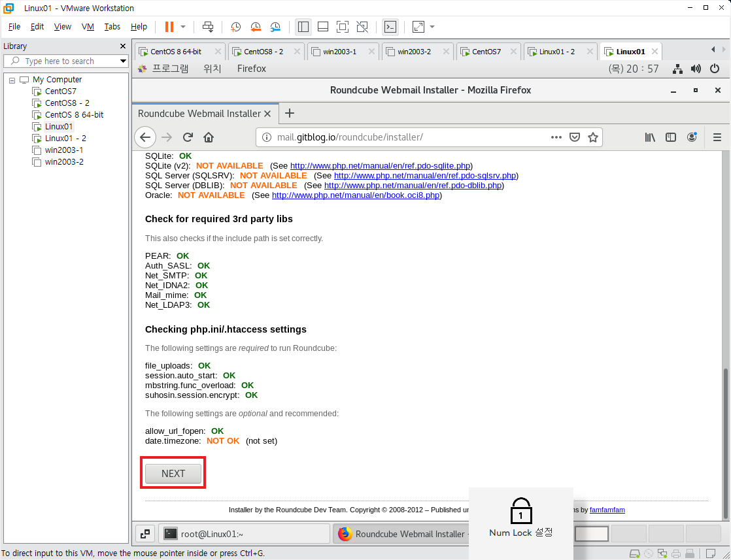Open the famfamfam link in the footer
The width and height of the screenshot is (731, 560).
click(x=607, y=510)
